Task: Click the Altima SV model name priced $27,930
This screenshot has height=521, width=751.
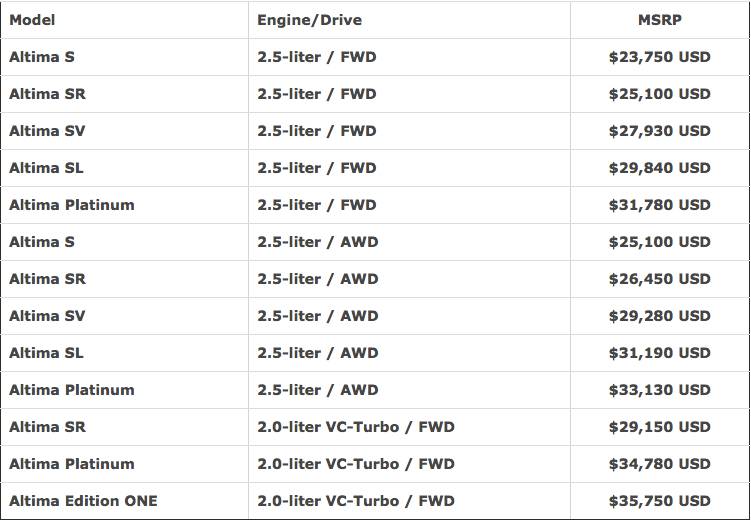Action: (47, 131)
